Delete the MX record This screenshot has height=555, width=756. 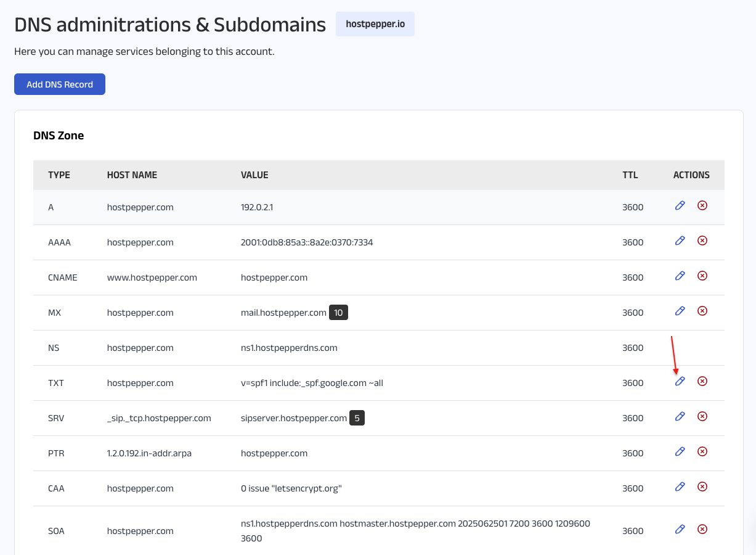point(702,311)
